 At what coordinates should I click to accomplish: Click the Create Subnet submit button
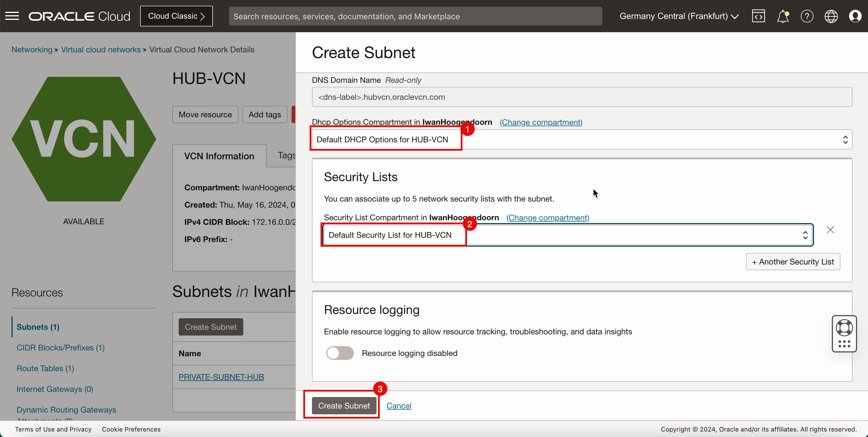[344, 405]
